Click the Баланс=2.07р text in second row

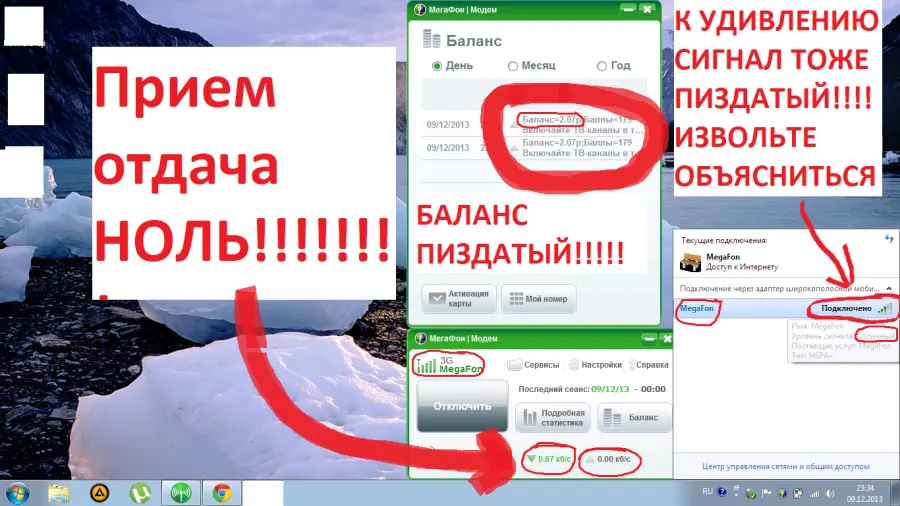click(x=551, y=142)
